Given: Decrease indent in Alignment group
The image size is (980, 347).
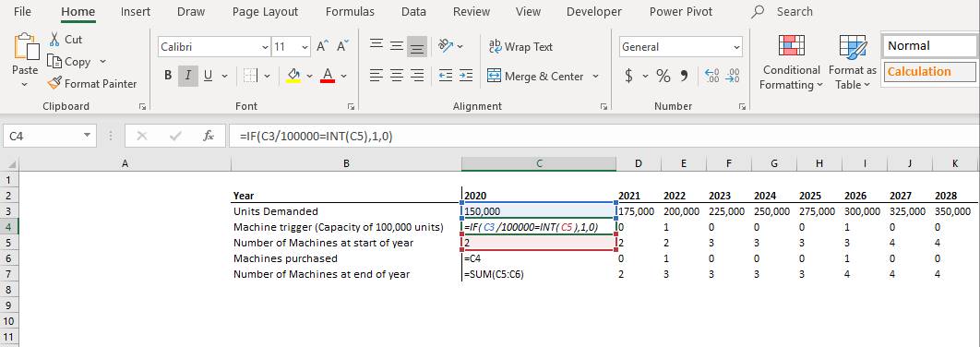Looking at the screenshot, I should coord(446,76).
